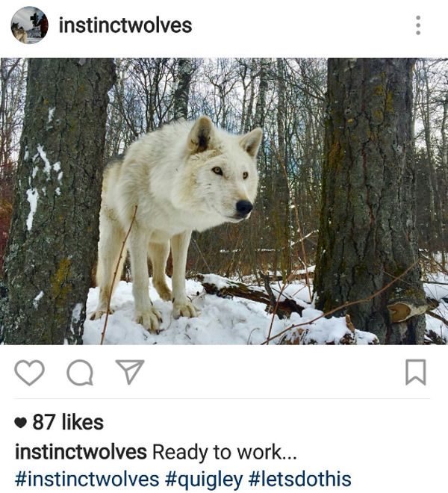Open the #letsdothis hashtag
This screenshot has height=493, width=448.
[x=299, y=479]
